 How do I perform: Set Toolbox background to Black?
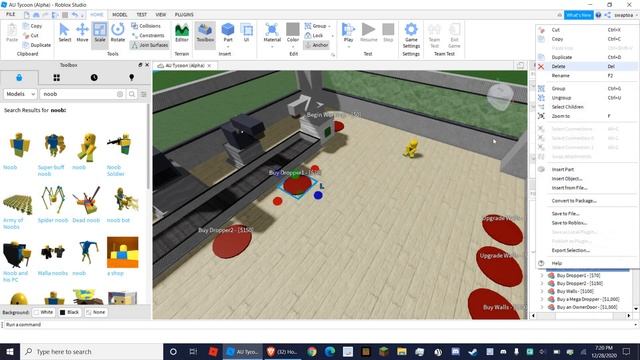coord(69,312)
